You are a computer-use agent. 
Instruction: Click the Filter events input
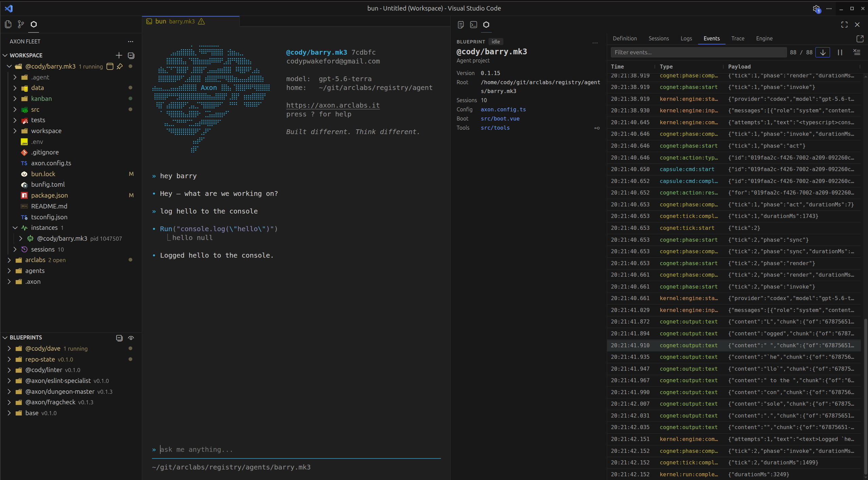coord(698,52)
